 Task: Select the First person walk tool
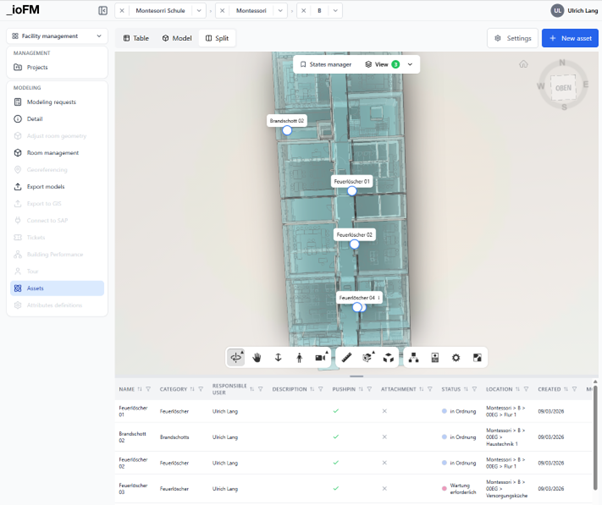pos(299,357)
